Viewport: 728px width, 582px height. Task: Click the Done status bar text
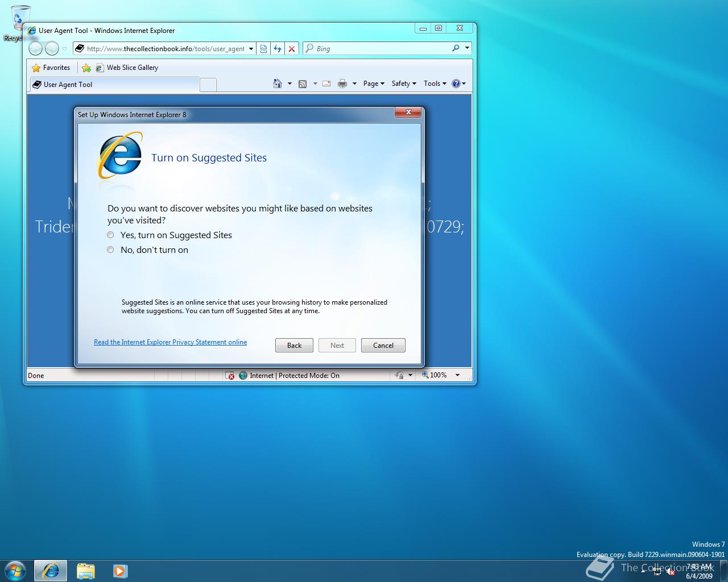[x=36, y=376]
